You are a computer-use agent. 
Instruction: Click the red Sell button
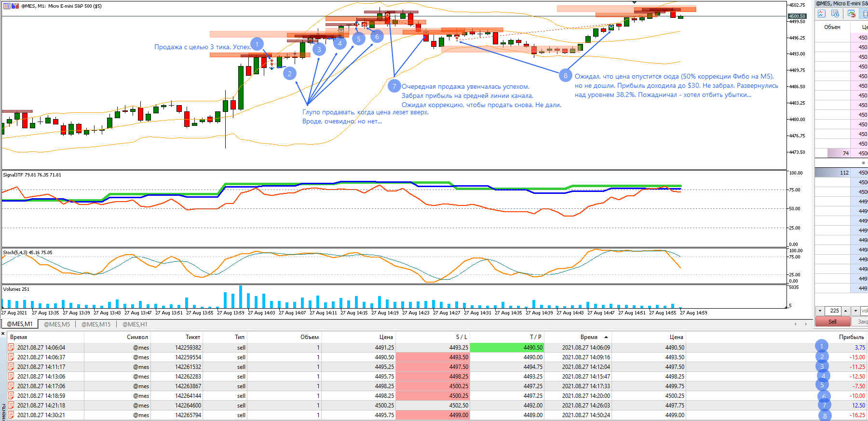832,322
